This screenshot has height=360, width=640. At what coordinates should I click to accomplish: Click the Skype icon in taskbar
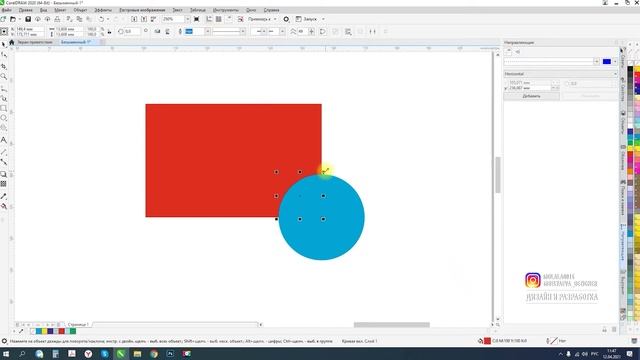coord(104,354)
